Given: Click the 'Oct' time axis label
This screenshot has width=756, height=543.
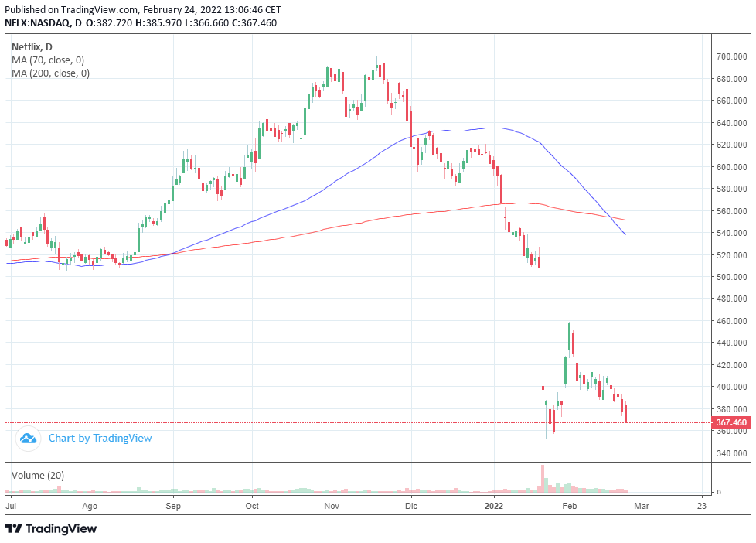Looking at the screenshot, I should (x=252, y=506).
